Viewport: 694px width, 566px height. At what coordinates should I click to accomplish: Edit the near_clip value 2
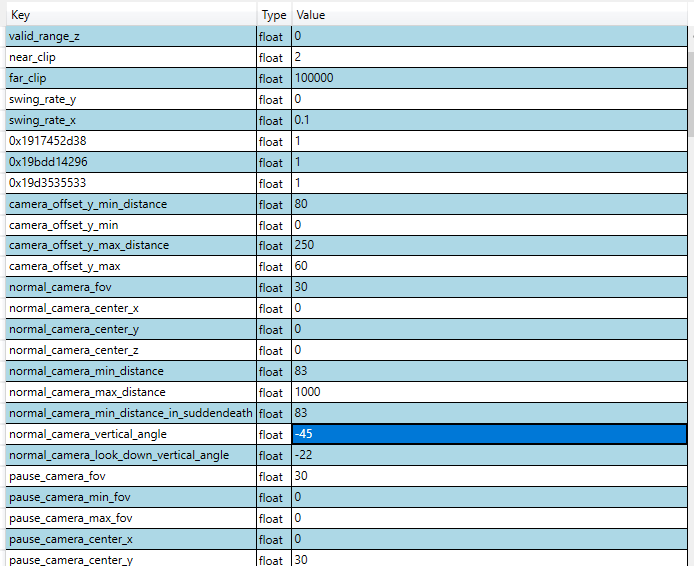click(x=490, y=57)
